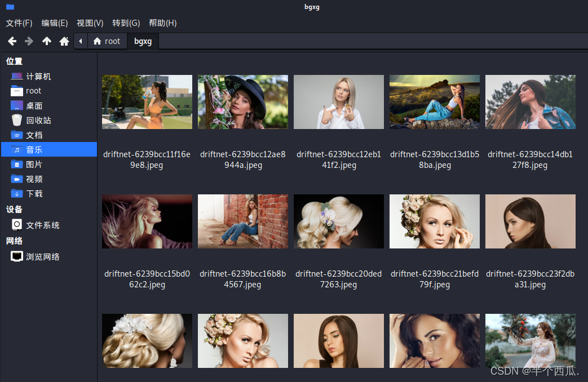
Task: Select 下载 label in sidebar
Action: [34, 194]
